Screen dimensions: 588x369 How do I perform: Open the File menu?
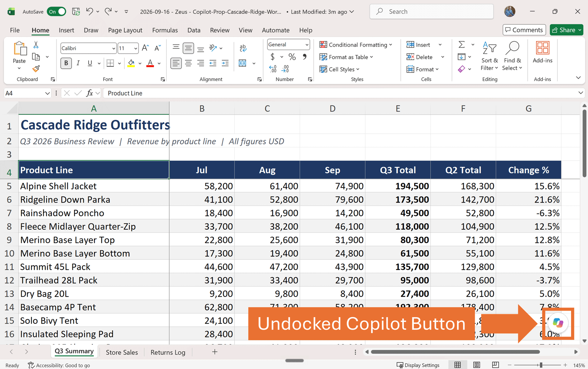point(15,30)
